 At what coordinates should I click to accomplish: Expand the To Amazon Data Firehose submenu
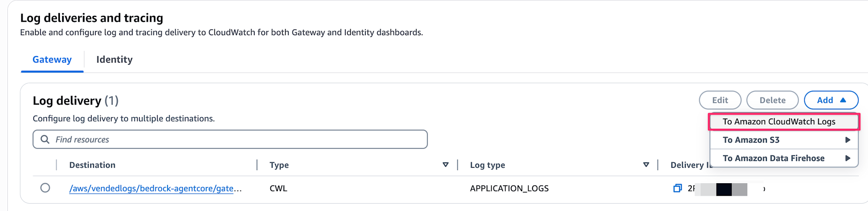(773, 158)
